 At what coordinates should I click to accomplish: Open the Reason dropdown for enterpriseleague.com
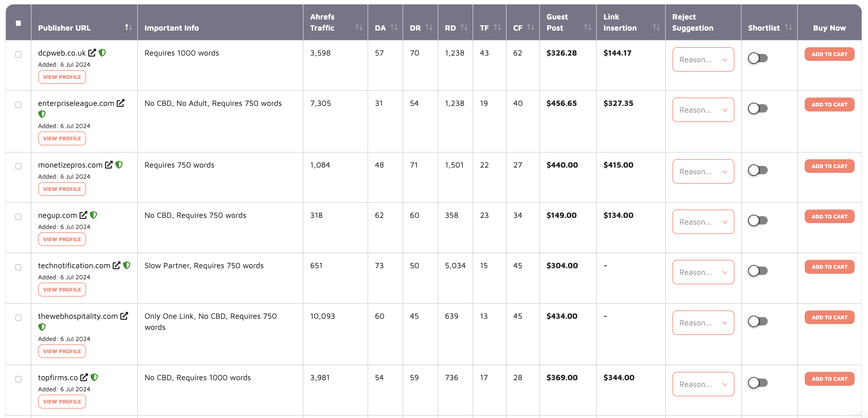click(x=703, y=110)
